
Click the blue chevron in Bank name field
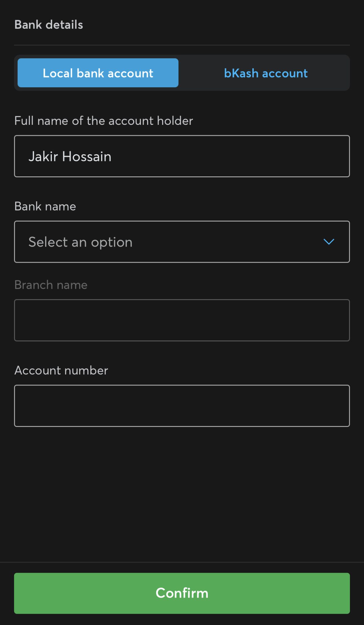coord(329,242)
